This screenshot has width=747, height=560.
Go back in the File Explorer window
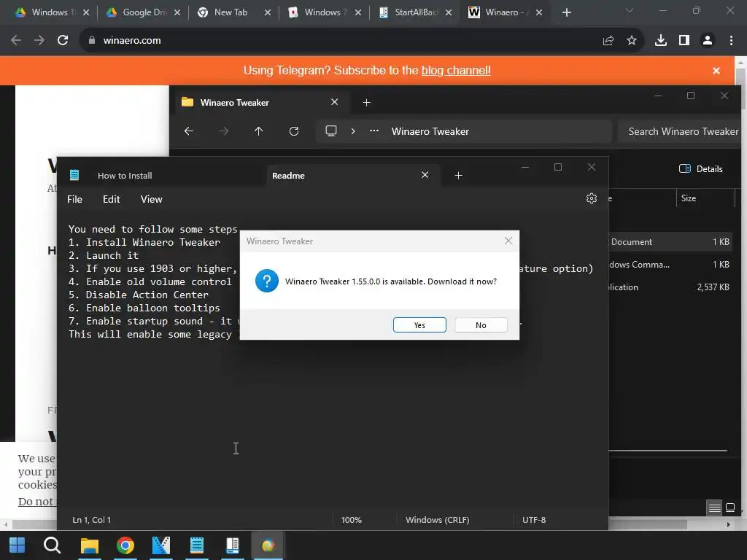[189, 131]
